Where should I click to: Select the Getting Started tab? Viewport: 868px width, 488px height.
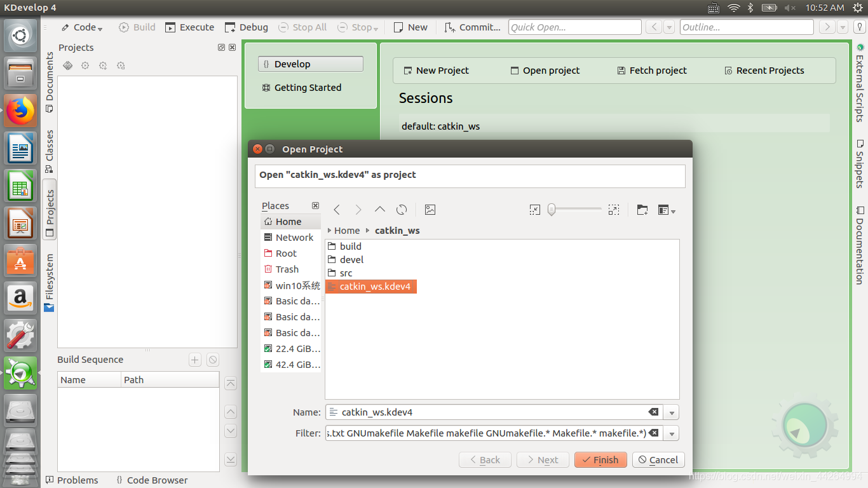pyautogui.click(x=302, y=88)
